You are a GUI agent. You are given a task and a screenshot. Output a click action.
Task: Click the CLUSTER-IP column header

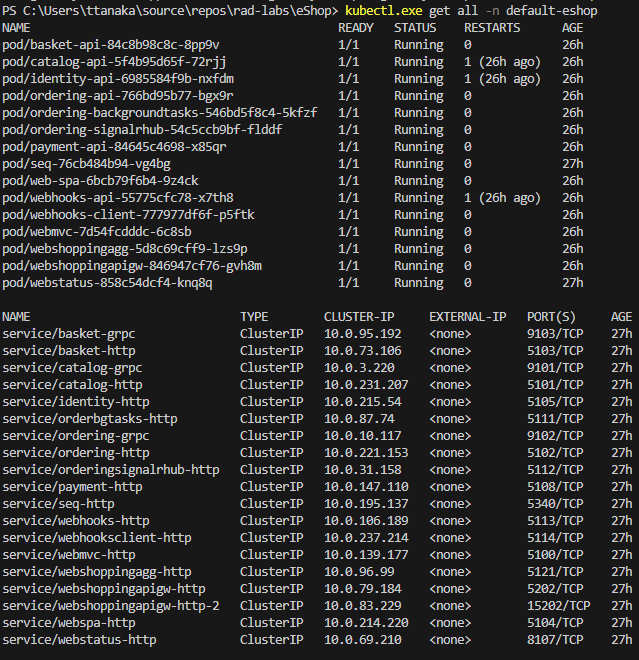click(359, 317)
